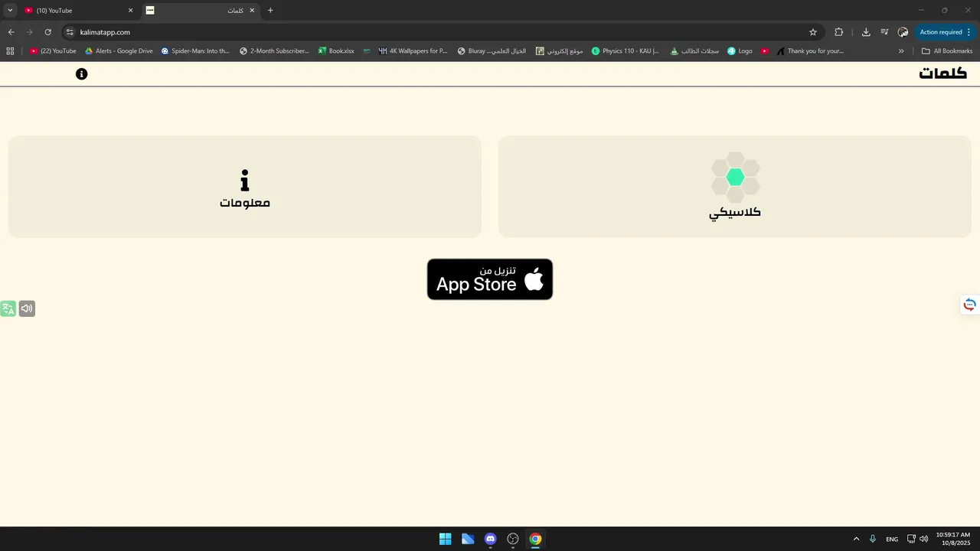The width and height of the screenshot is (980, 551).
Task: Download app via App Store badge
Action: click(490, 279)
